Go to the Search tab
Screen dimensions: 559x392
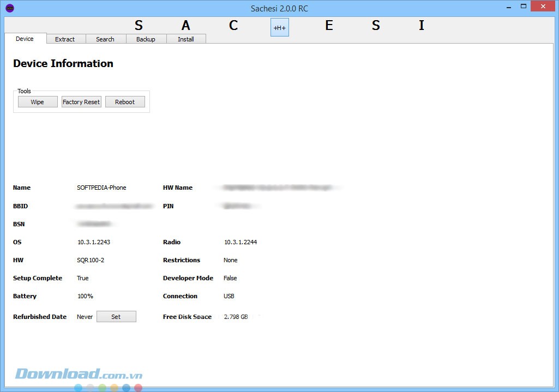pyautogui.click(x=105, y=39)
